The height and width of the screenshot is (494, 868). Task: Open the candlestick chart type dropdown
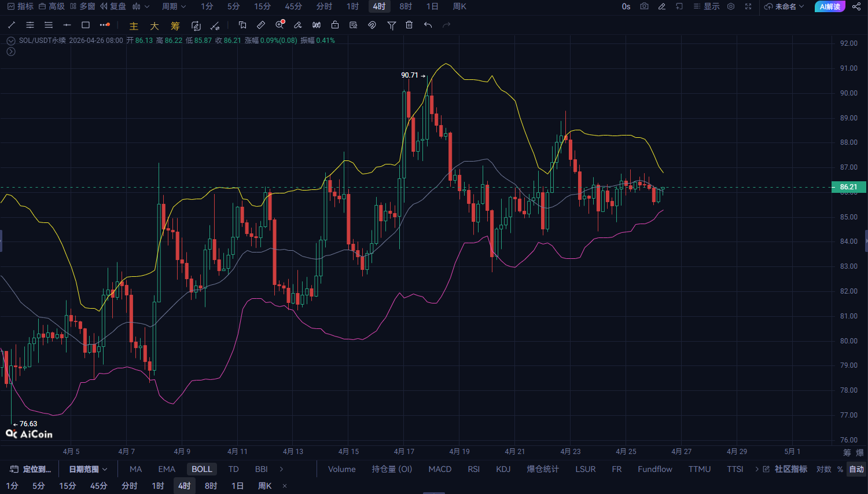(141, 6)
